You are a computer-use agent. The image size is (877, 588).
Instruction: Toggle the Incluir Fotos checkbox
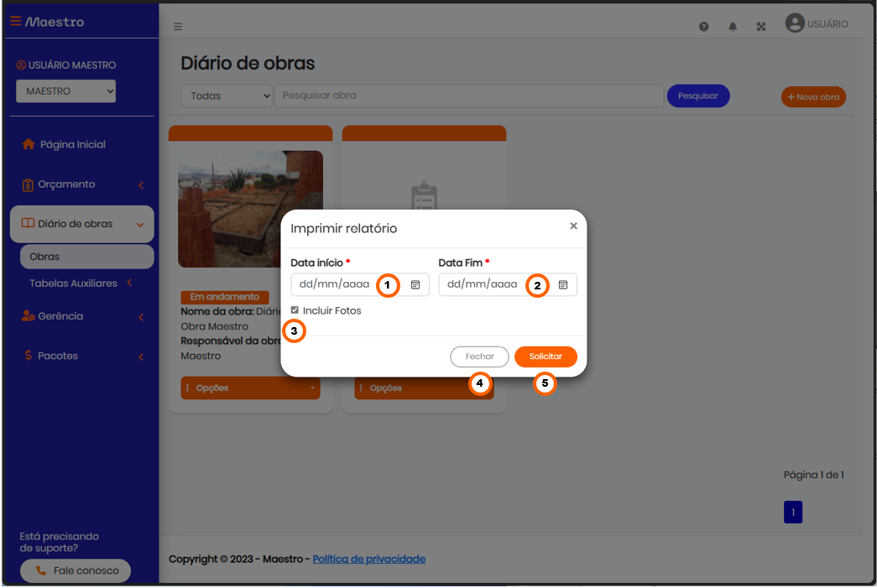tap(295, 310)
